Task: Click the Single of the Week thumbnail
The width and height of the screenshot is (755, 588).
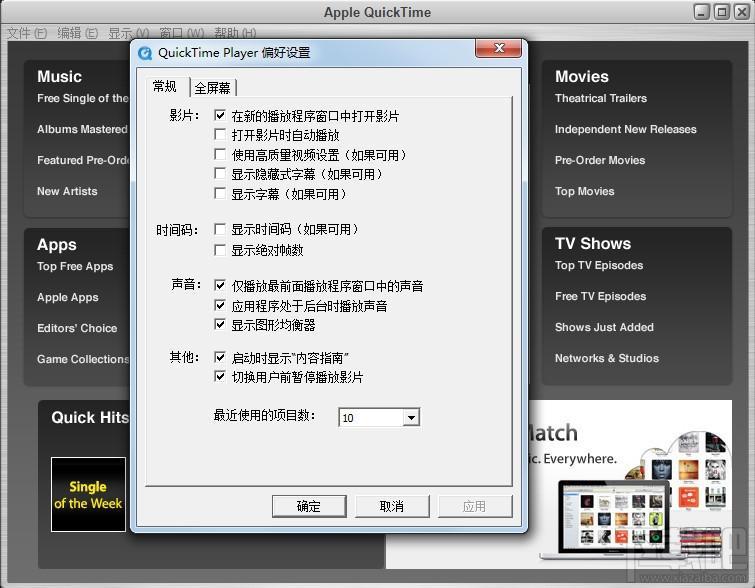Action: pyautogui.click(x=89, y=494)
